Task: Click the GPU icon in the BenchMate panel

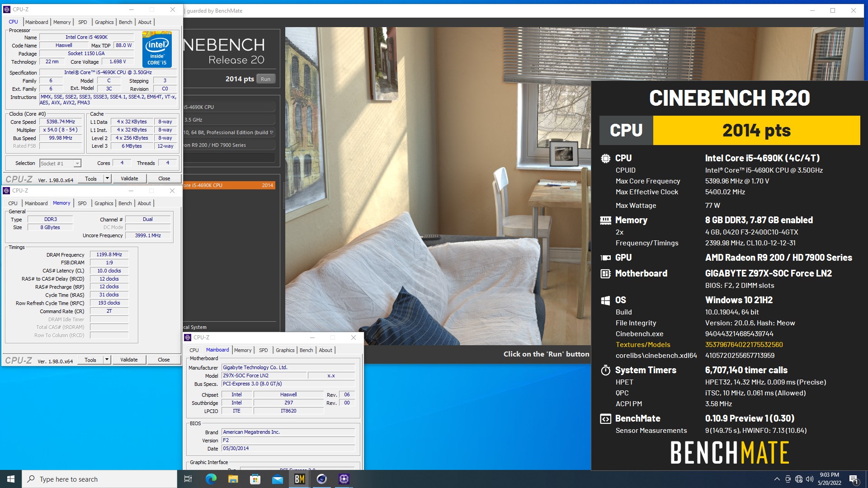Action: [x=605, y=258]
